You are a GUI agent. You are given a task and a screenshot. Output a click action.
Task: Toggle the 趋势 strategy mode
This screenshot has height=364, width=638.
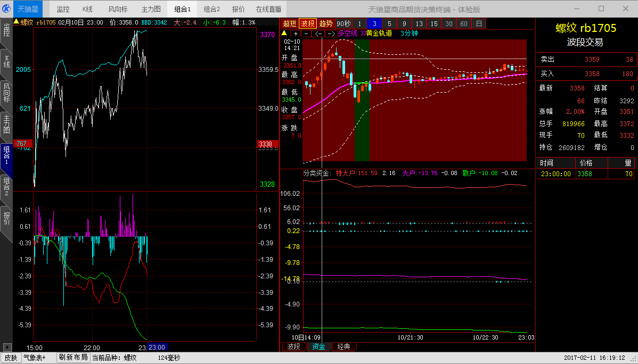325,23
